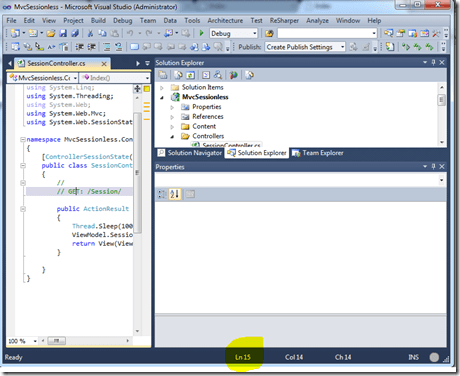The image size is (460, 376).
Task: Click the Decrease Indent toolbar icon
Action: point(79,47)
